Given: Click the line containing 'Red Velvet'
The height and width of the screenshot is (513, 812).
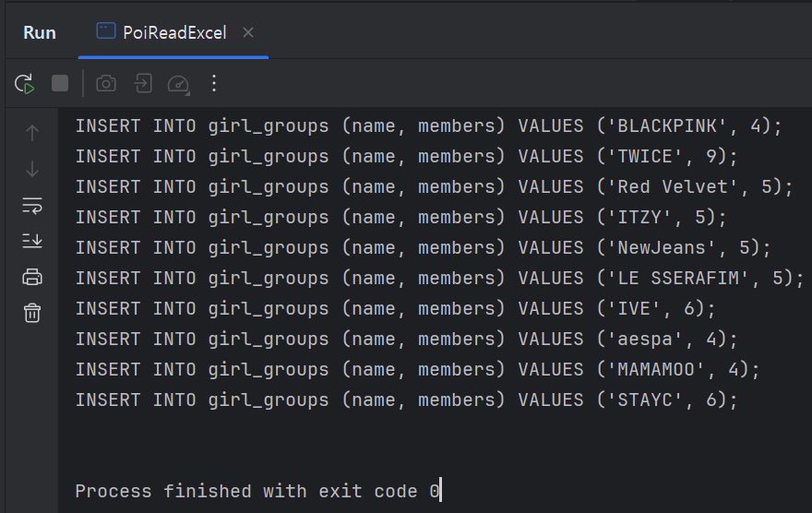Looking at the screenshot, I should [x=434, y=187].
